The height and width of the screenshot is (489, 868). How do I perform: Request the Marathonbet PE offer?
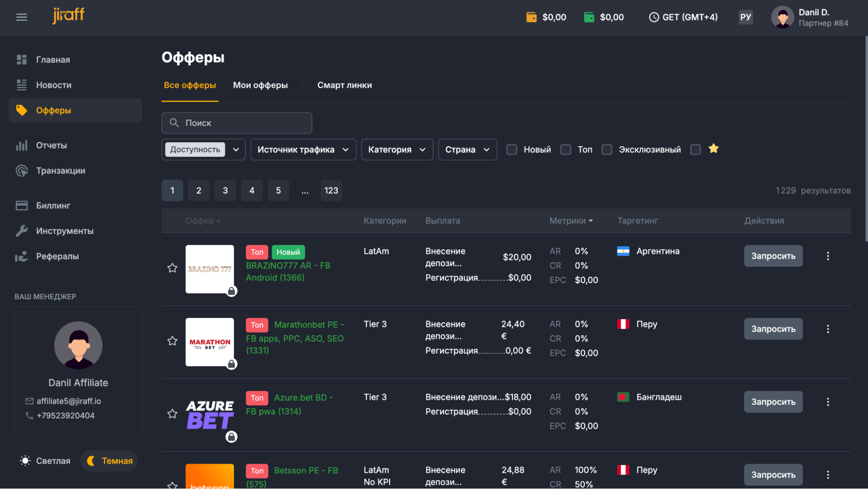coord(773,329)
